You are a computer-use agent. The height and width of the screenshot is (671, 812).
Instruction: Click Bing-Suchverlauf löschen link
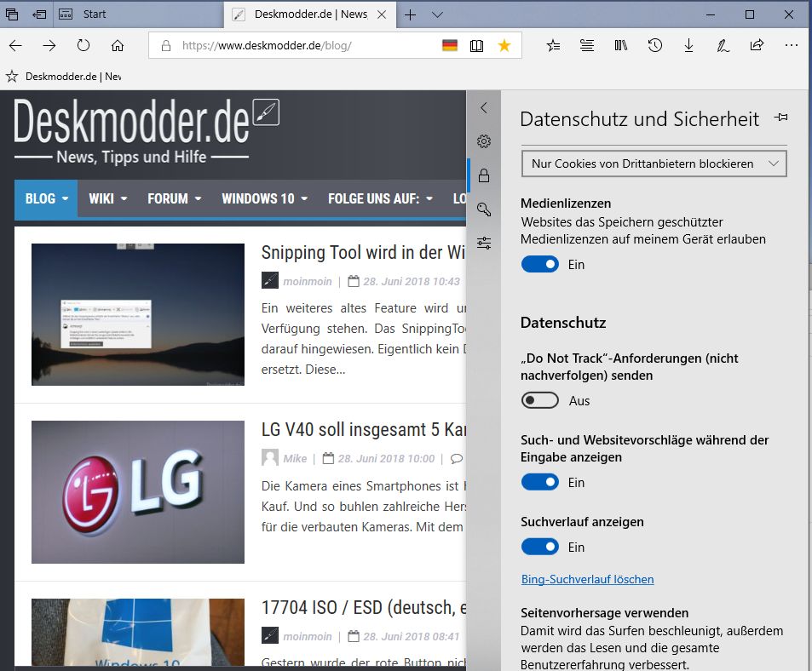point(587,579)
